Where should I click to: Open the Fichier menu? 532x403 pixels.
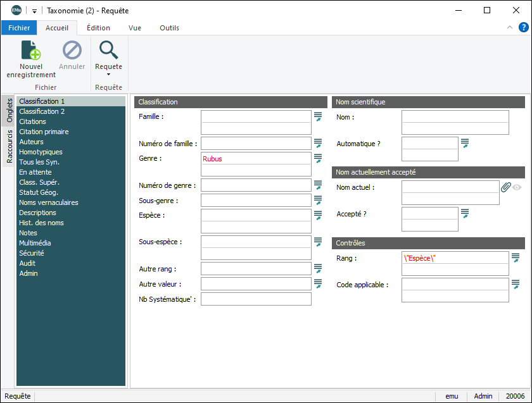(x=19, y=28)
